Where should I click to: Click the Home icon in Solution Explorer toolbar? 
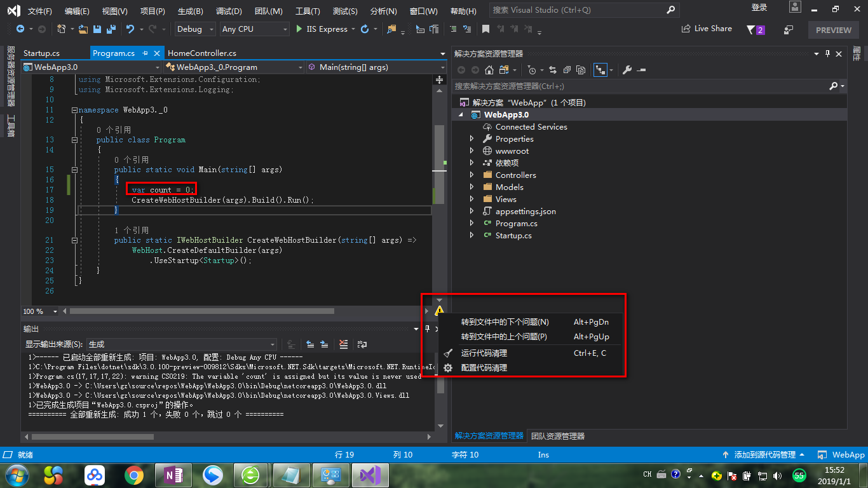pos(489,70)
